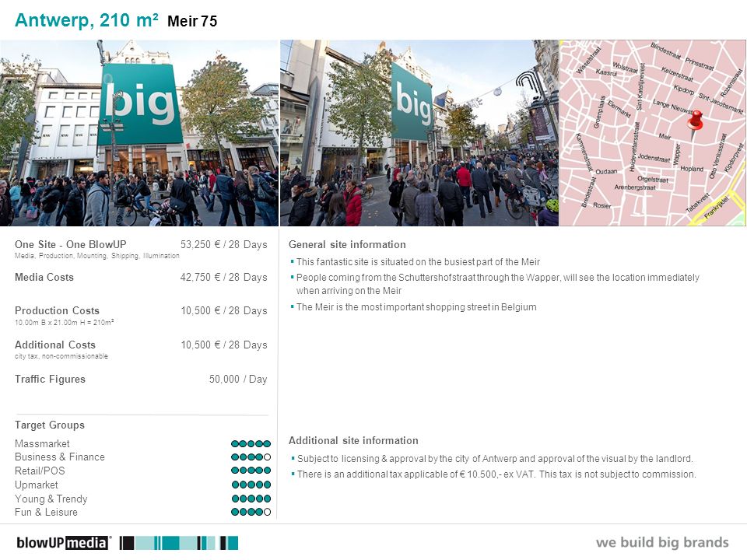Select the middle street photo thumbnail

tap(419, 133)
